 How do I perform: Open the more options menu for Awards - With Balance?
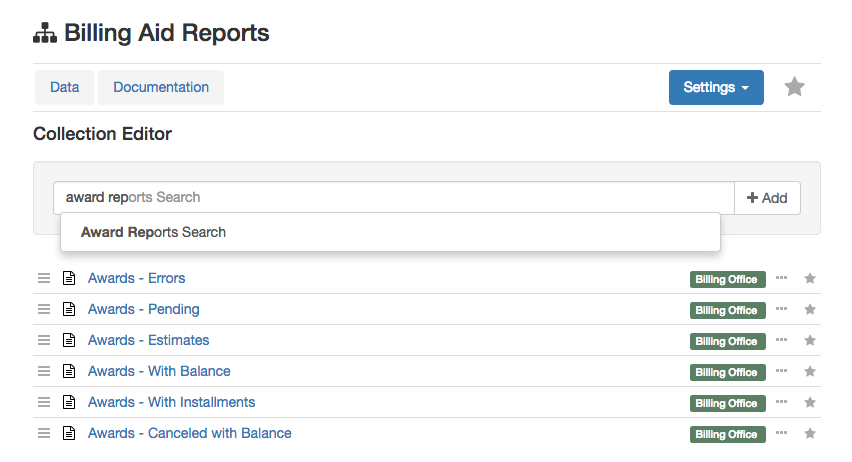tap(781, 371)
